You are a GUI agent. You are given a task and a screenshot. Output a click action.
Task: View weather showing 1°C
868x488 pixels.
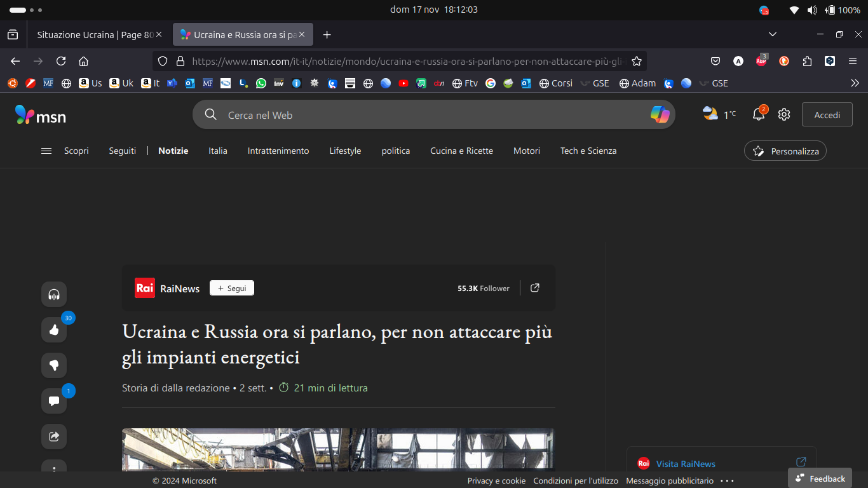(719, 114)
